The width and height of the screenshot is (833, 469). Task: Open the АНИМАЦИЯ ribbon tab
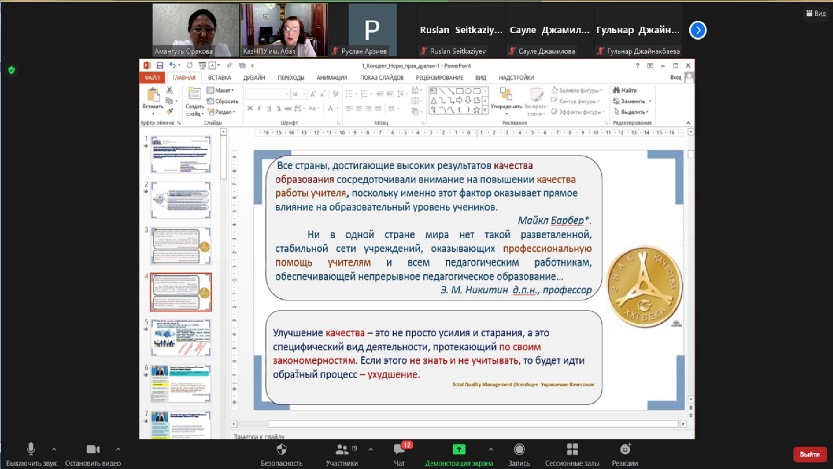tap(332, 77)
